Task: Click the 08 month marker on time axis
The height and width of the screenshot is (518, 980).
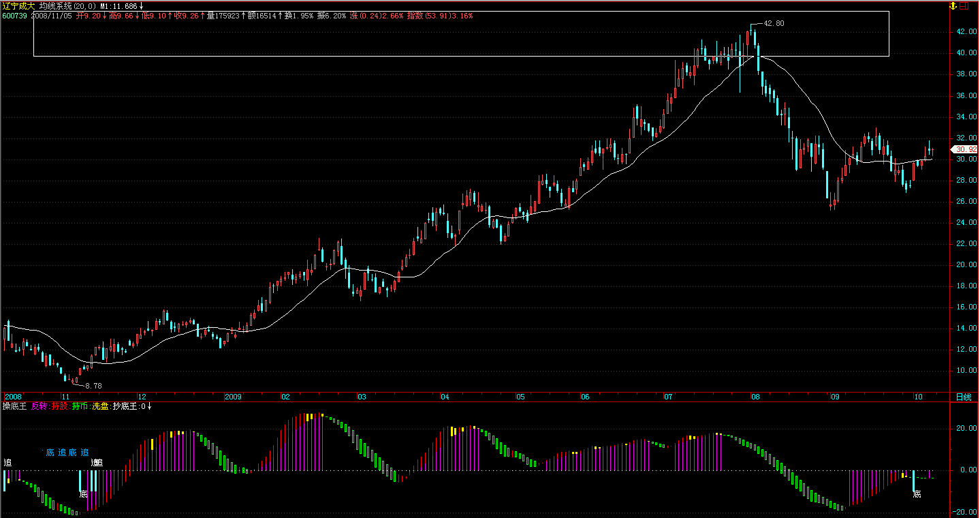Action: click(x=755, y=397)
